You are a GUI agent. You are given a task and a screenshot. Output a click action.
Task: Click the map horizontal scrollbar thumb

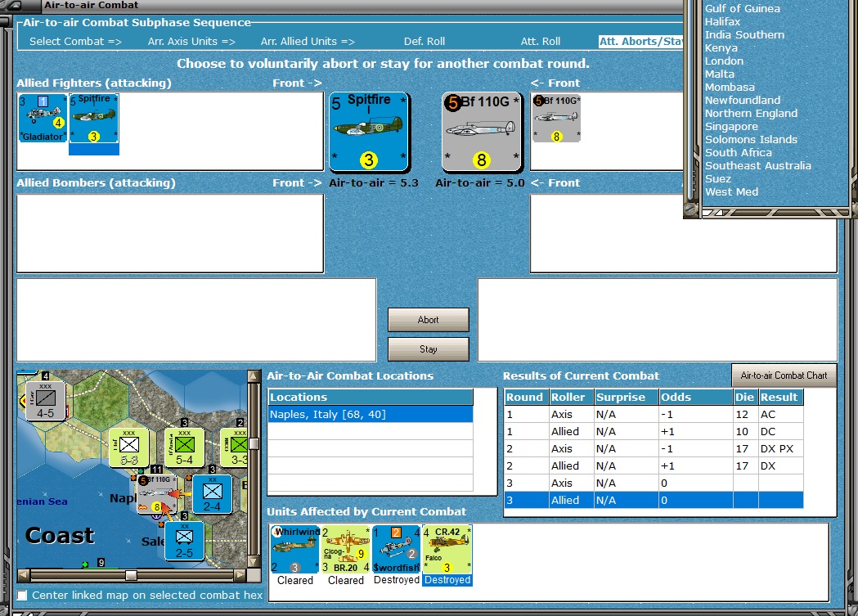point(131,575)
